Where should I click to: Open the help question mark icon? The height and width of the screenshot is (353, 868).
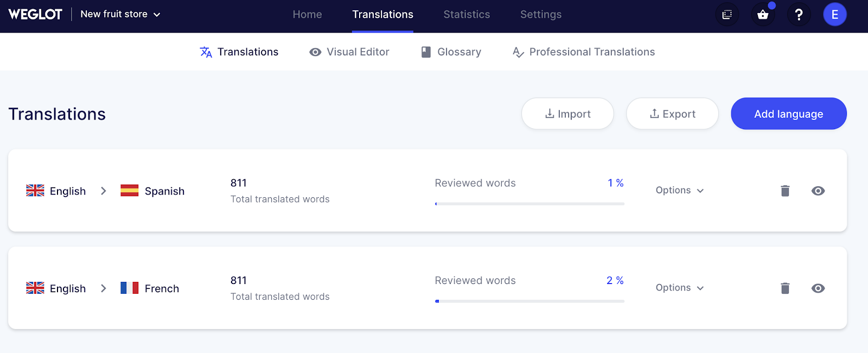[x=799, y=15]
